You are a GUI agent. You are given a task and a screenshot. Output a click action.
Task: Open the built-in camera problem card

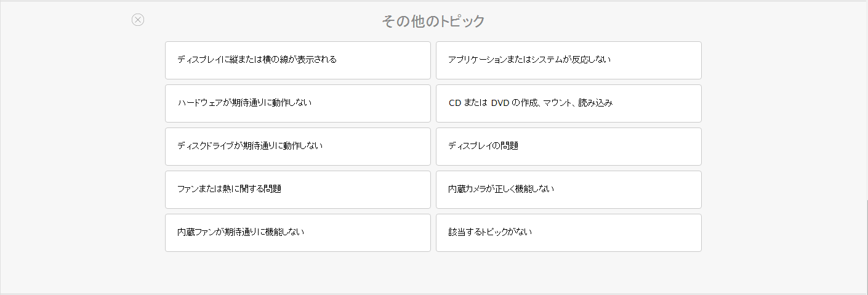coord(569,190)
